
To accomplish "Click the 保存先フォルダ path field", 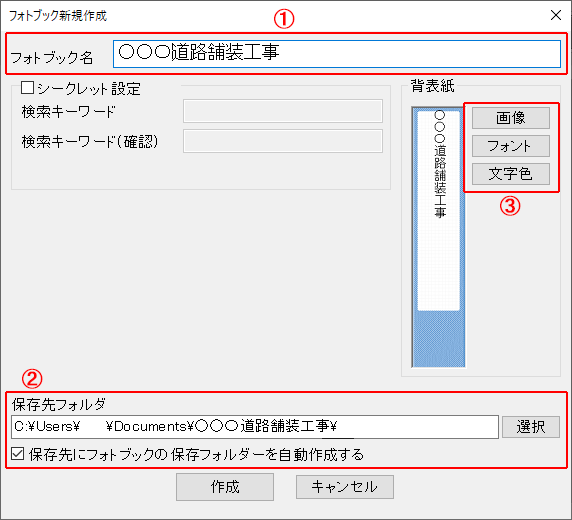I will click(255, 427).
